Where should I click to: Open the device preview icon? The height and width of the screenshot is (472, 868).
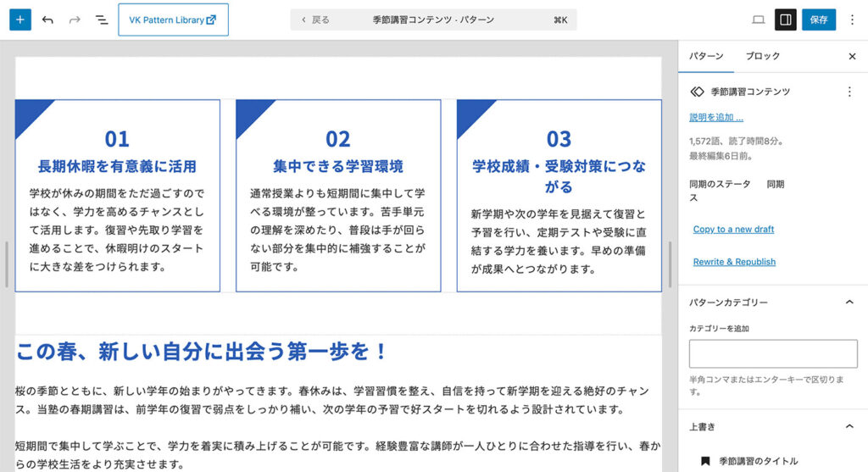[x=758, y=19]
